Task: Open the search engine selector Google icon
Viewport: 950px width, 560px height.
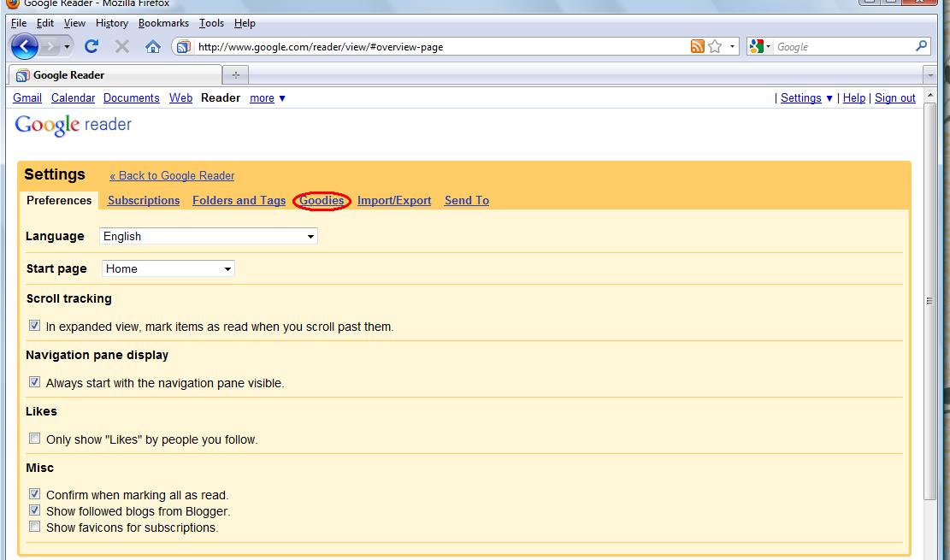Action: 759,46
